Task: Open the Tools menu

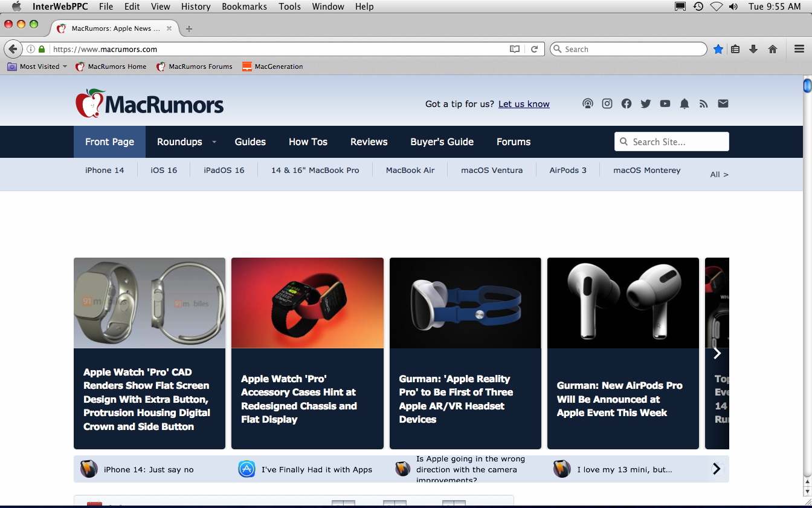Action: click(x=290, y=7)
